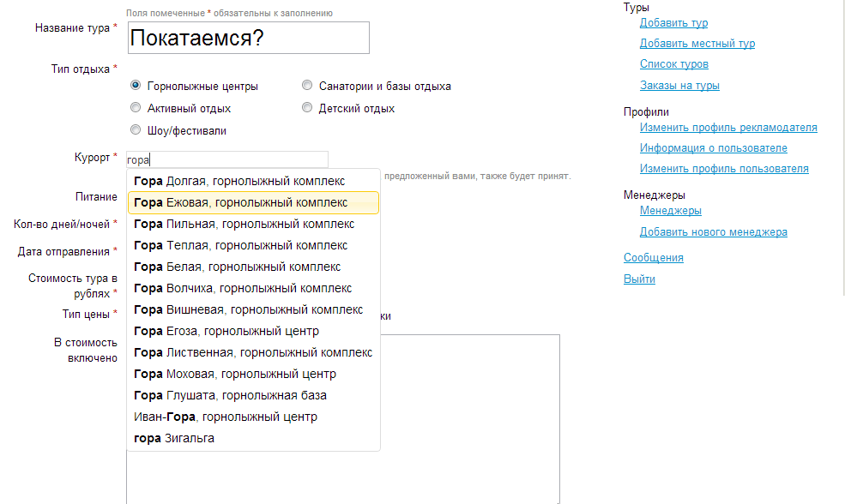Pick Гора Волчиха from the dropdown
The image size is (845, 504).
243,288
